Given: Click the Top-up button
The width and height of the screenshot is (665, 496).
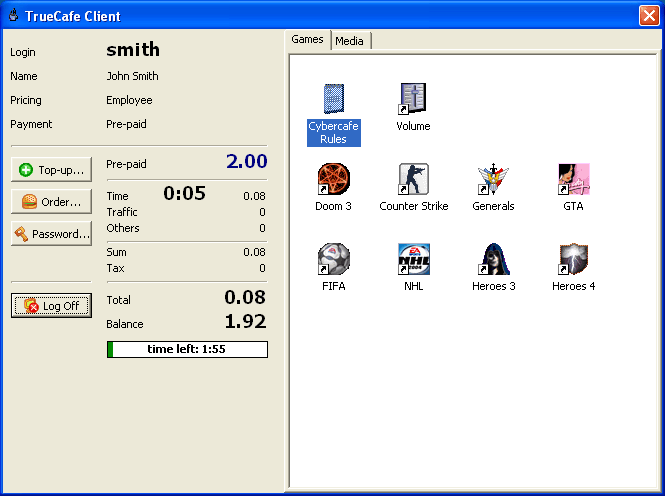Looking at the screenshot, I should point(51,170).
